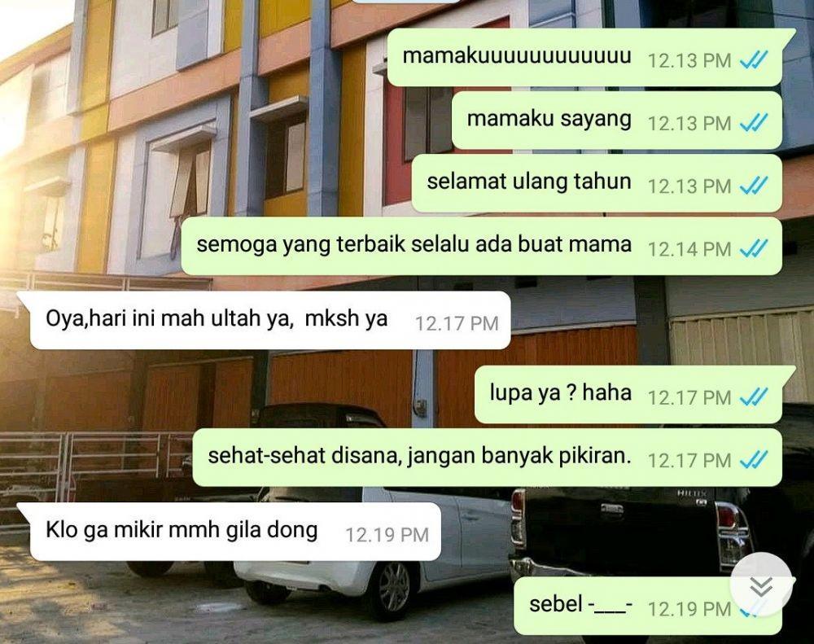Image resolution: width=814 pixels, height=644 pixels.
Task: Select the 'mamaku sayang' message bubble
Action: click(617, 120)
